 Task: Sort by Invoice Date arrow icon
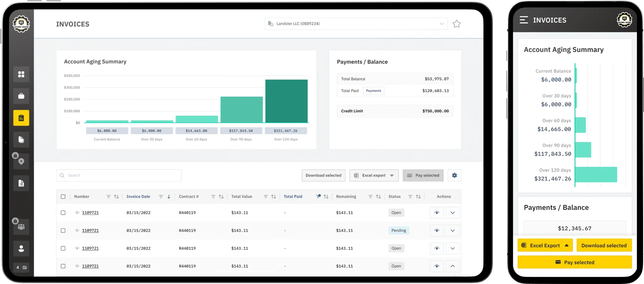pyautogui.click(x=169, y=197)
